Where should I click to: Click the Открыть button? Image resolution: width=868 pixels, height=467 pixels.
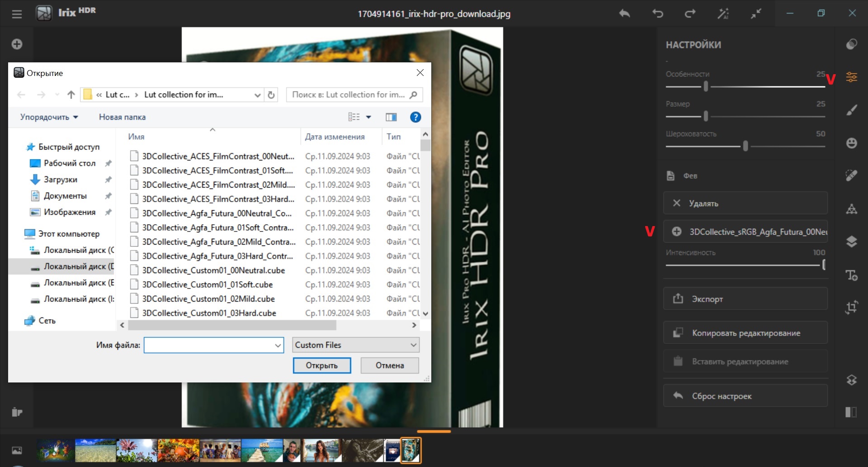pyautogui.click(x=321, y=365)
